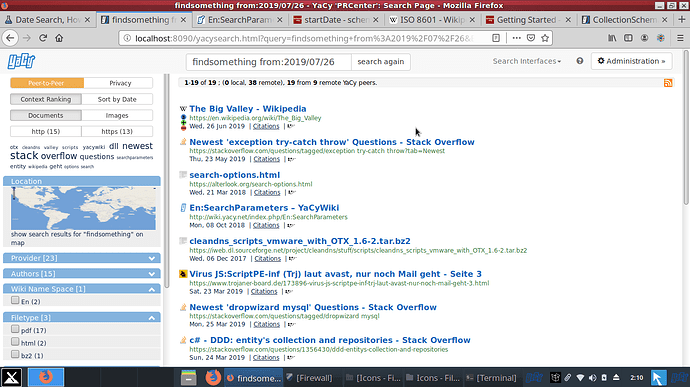The image size is (690, 387).
Task: Tick the bz2 (1) filetype checkbox
Action: [x=15, y=354]
